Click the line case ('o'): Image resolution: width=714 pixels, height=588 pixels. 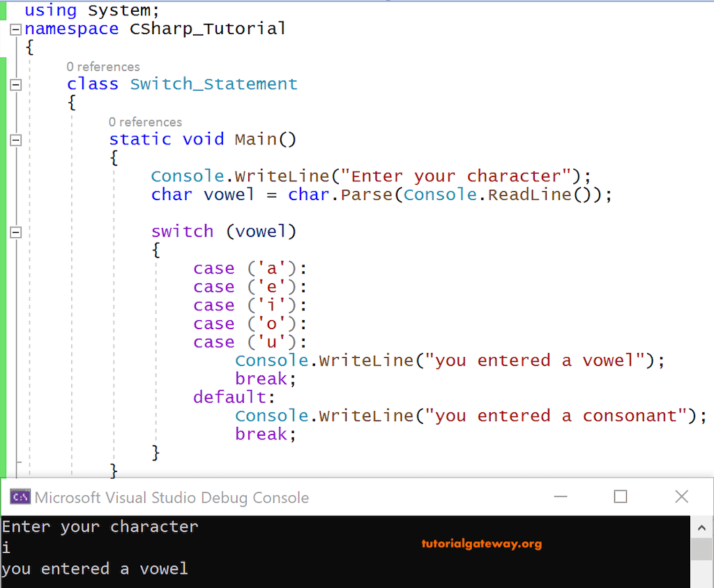[x=250, y=324]
